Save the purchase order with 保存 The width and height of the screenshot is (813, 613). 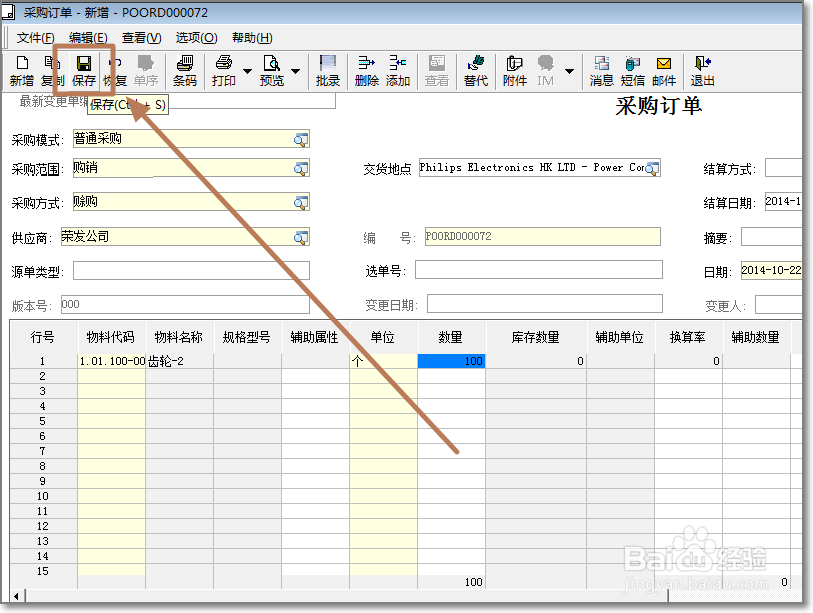click(83, 71)
